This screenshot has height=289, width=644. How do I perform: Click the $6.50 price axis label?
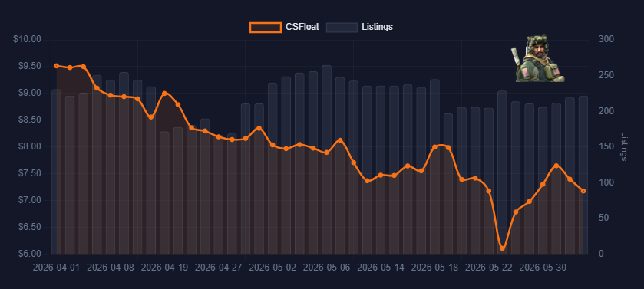[x=29, y=227]
